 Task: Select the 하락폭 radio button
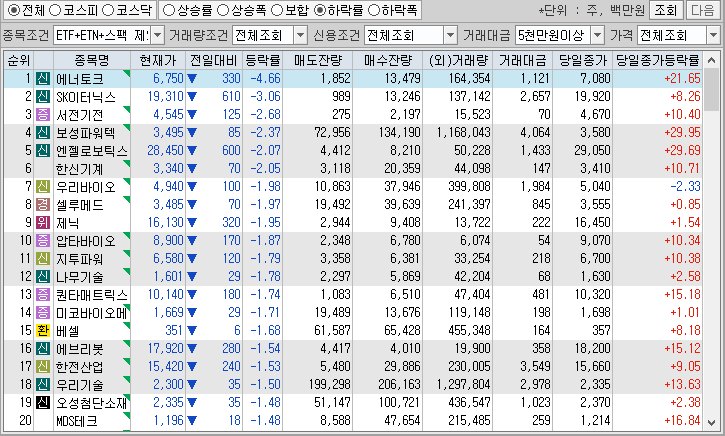click(x=374, y=10)
